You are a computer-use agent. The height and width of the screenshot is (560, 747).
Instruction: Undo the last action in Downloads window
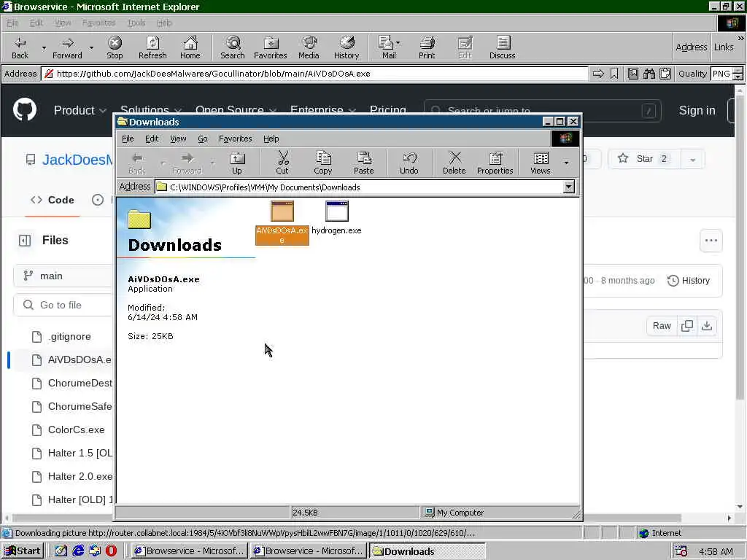409,163
